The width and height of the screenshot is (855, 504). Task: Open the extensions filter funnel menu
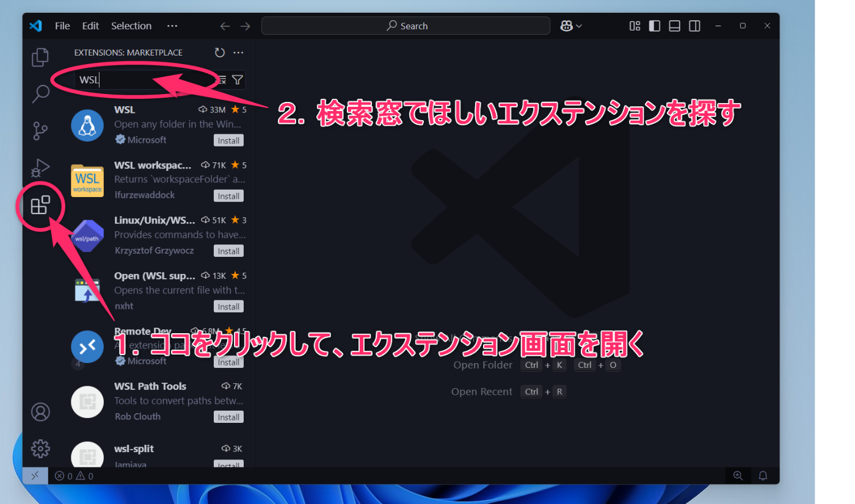[238, 79]
